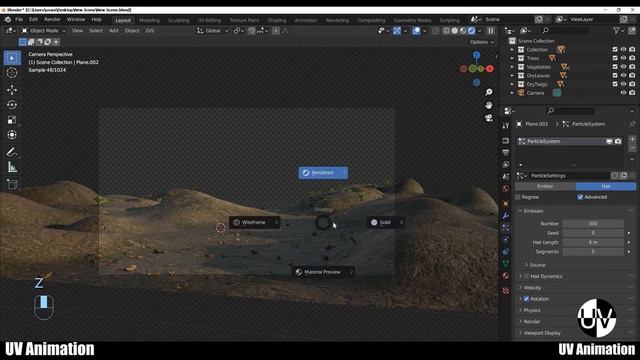Open the outliner filter dropdown
Screen dimensions: 640x360
pyautogui.click(x=618, y=31)
